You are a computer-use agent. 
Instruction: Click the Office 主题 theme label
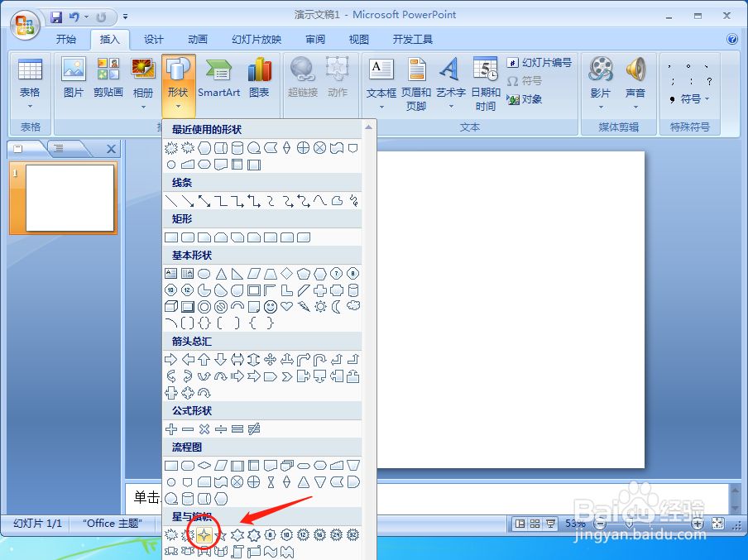tap(113, 524)
